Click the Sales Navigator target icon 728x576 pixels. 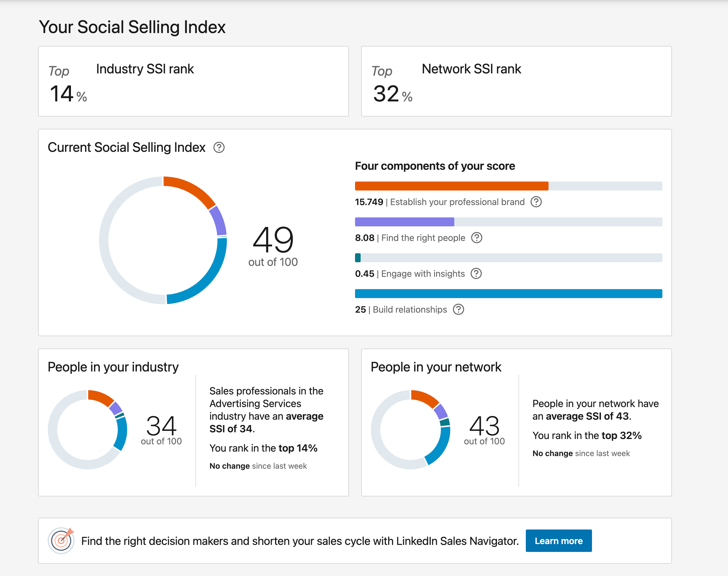(61, 541)
